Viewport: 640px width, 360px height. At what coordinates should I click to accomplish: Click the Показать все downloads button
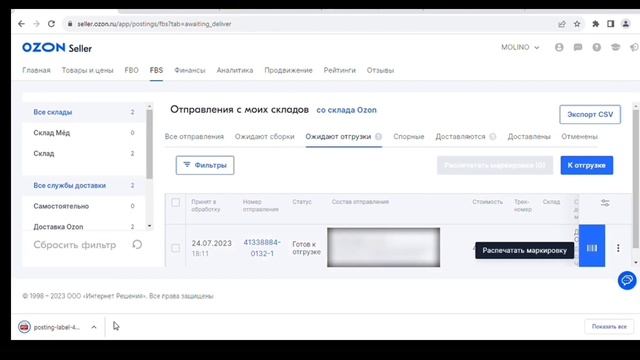tap(609, 327)
